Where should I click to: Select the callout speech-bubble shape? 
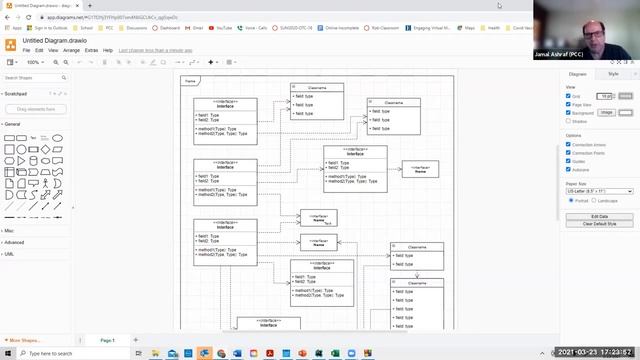pos(33,183)
